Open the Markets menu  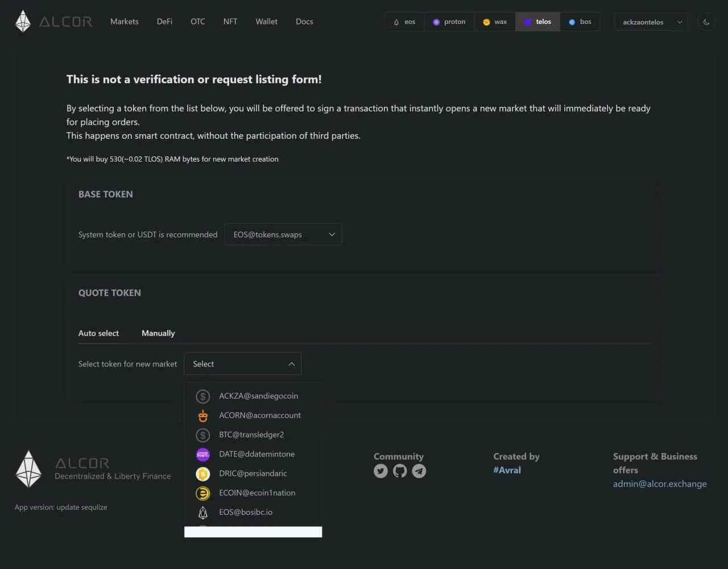(x=125, y=22)
